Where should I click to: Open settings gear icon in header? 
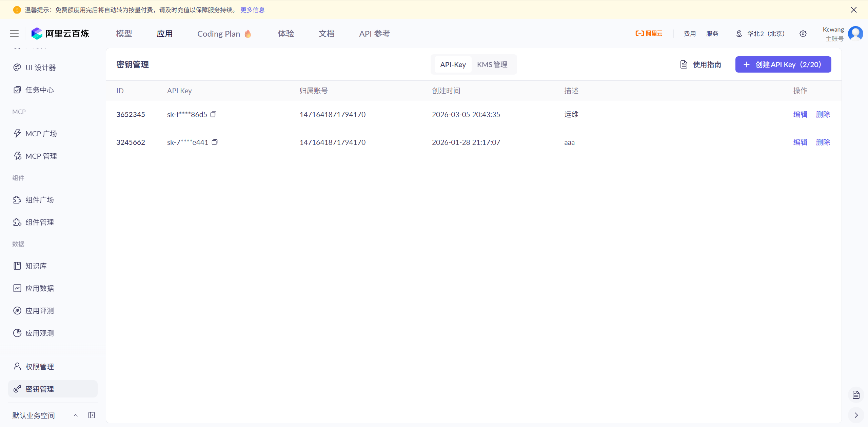[x=803, y=34]
